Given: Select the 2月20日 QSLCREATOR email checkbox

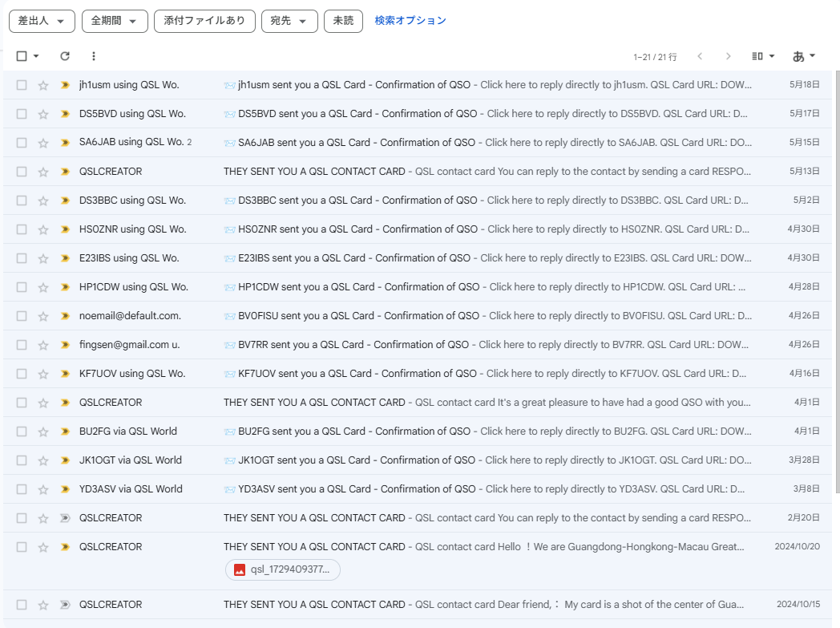Looking at the screenshot, I should (x=22, y=518).
